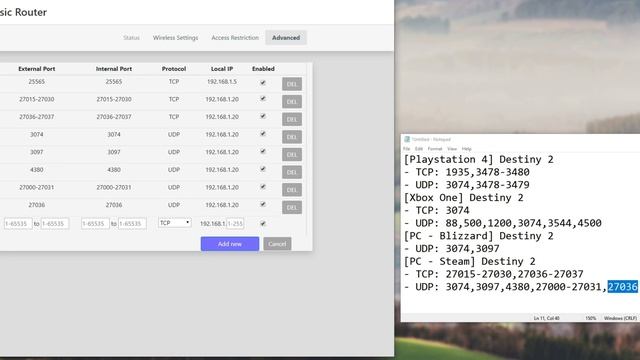Viewport: 640px width, 360px height.
Task: Click the External Port column header
Action: 37,69
